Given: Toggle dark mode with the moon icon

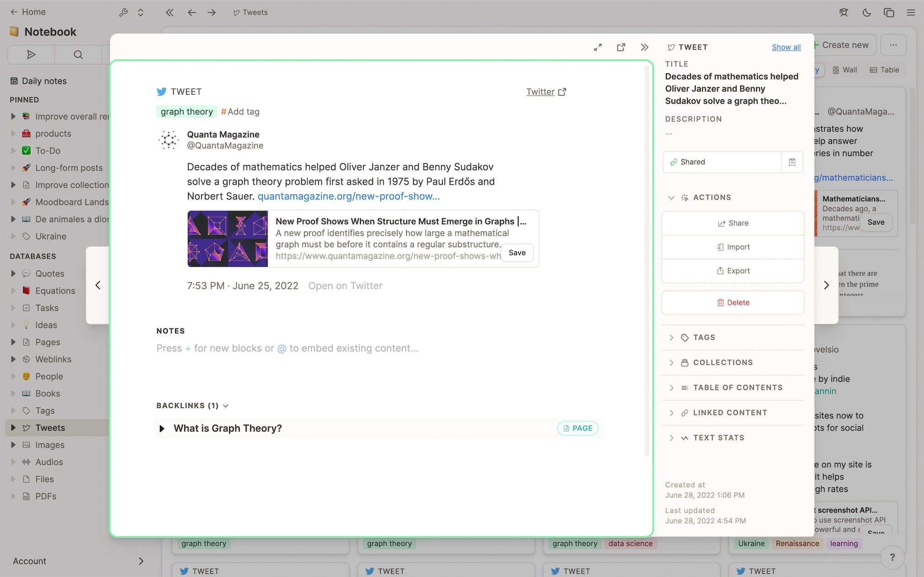Looking at the screenshot, I should tap(866, 12).
